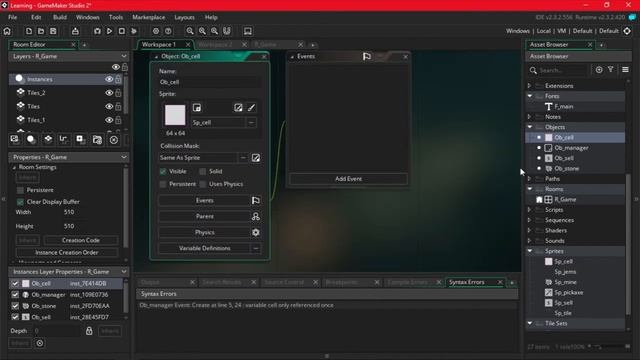Click the Add Event button
640x360 pixels.
pos(348,179)
